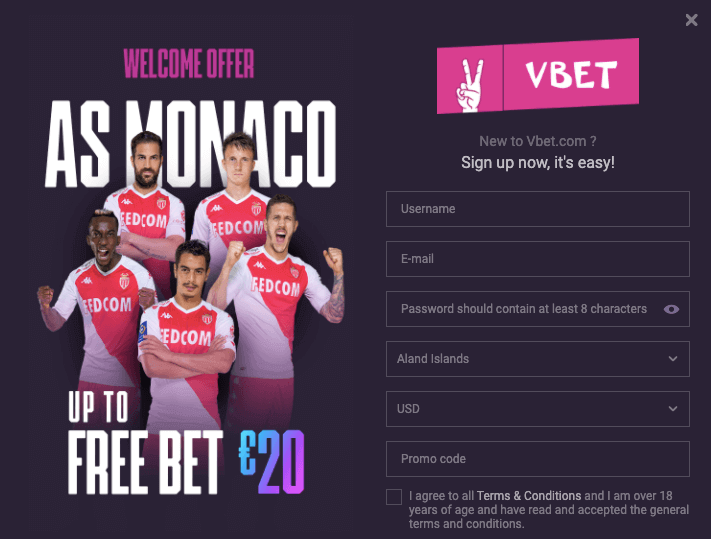Image resolution: width=711 pixels, height=539 pixels.
Task: Click the 'Sign up now, it's easy!' text
Action: (538, 162)
